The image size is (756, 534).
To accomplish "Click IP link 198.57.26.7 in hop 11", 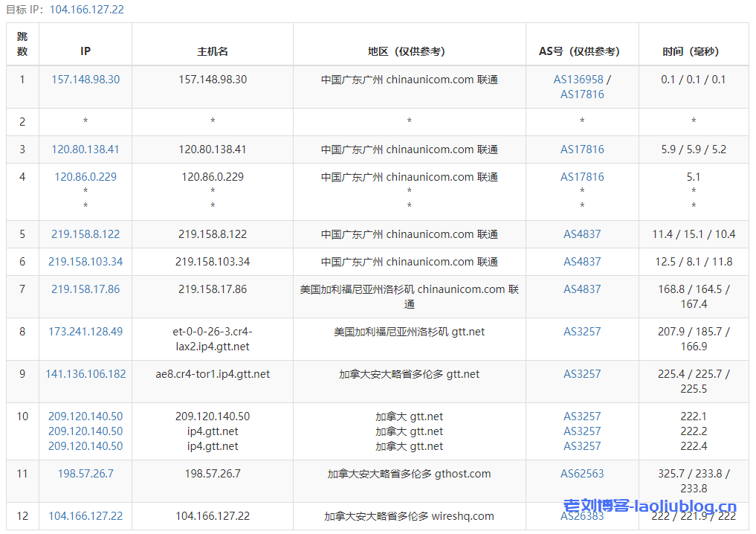I will (x=85, y=473).
